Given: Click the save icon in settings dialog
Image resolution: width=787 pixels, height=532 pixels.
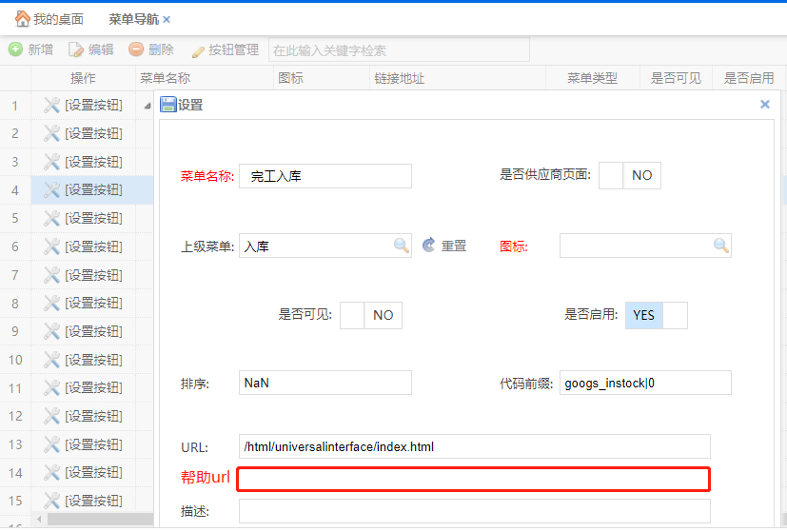Looking at the screenshot, I should click(x=168, y=105).
